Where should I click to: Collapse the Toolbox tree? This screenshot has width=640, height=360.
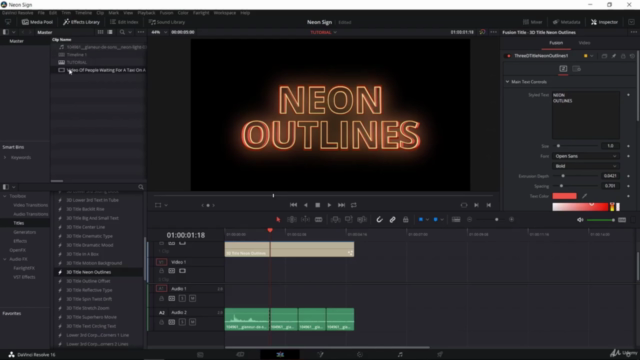pyautogui.click(x=5, y=196)
